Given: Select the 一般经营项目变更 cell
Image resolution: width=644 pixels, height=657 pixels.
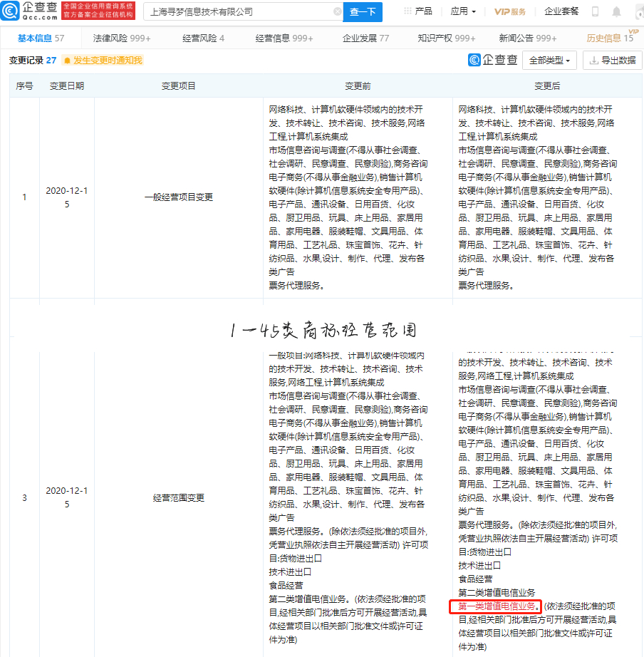Looking at the screenshot, I should pyautogui.click(x=179, y=197).
